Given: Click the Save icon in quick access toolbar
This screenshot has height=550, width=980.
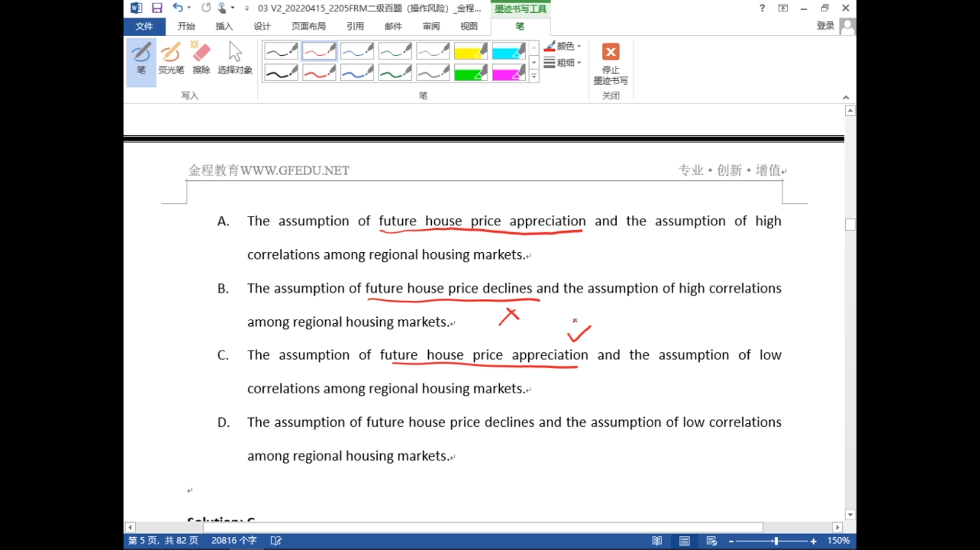Looking at the screenshot, I should tap(157, 8).
